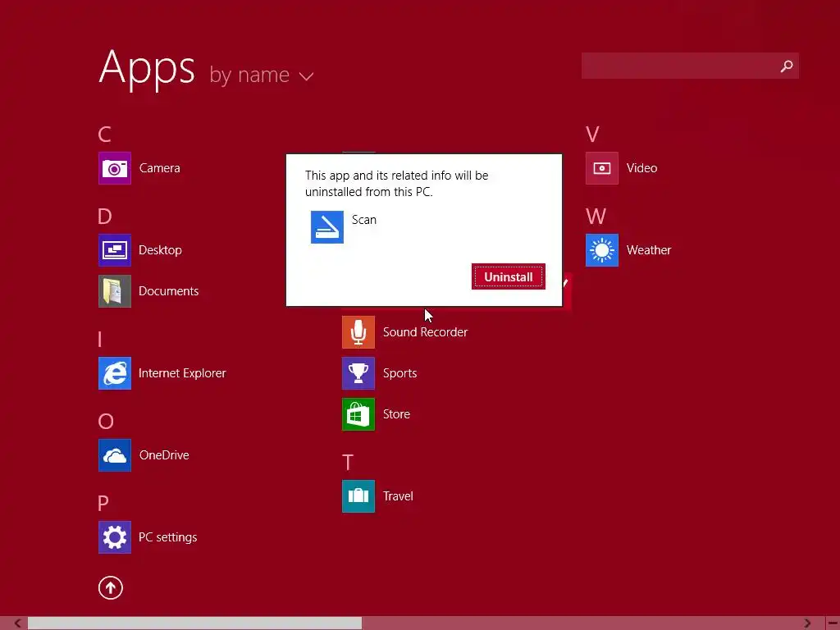This screenshot has height=630, width=840.
Task: Open the Store shopping bag icon
Action: pos(358,414)
